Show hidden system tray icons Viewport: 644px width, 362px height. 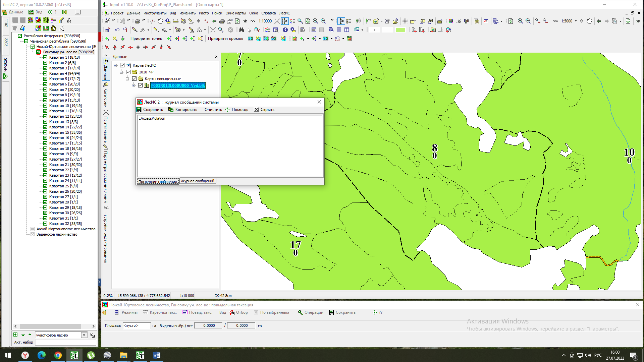[563, 355]
